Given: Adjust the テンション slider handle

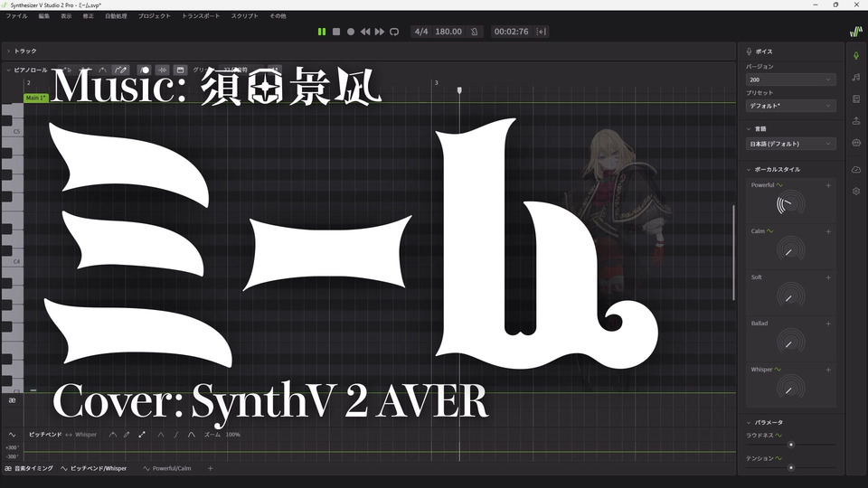Looking at the screenshot, I should (x=791, y=467).
